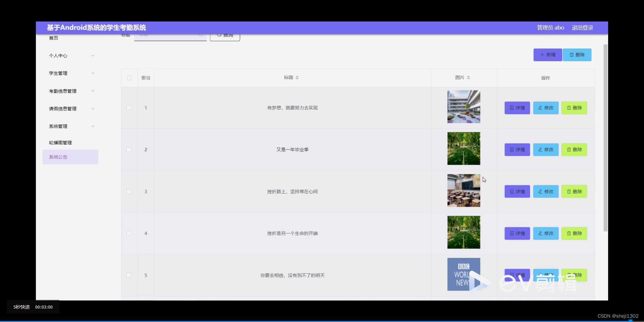The width and height of the screenshot is (644, 322).
Task: Click the search icon inside the 标题 input field
Action: [x=201, y=35]
